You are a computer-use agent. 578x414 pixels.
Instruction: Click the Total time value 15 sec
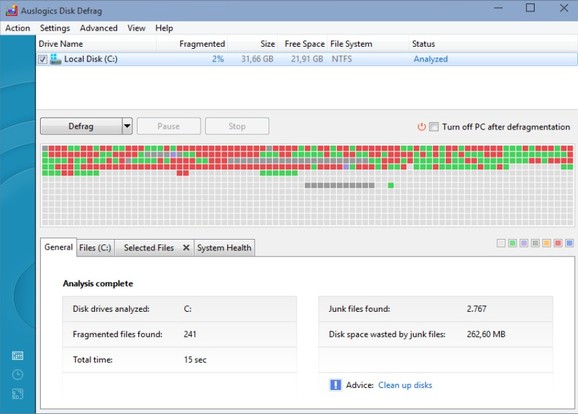[x=195, y=360]
